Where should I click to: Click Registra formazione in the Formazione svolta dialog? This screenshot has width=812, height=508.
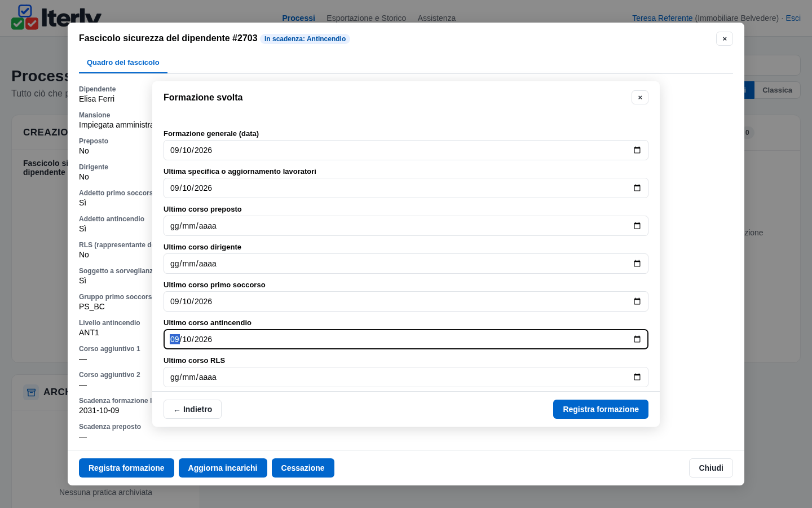[601, 409]
